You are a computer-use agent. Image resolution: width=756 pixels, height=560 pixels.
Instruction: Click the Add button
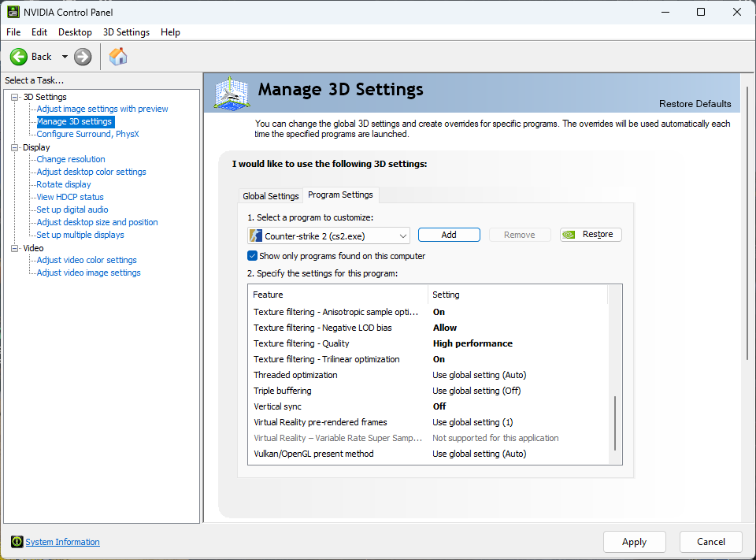coord(449,235)
